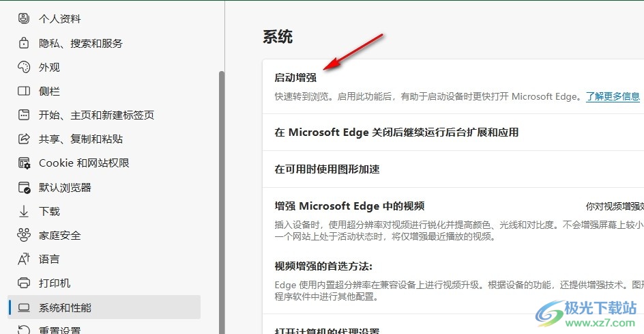Click the share icon for 共享、复制和粘贴
Screen dimensions: 644x334
point(25,139)
